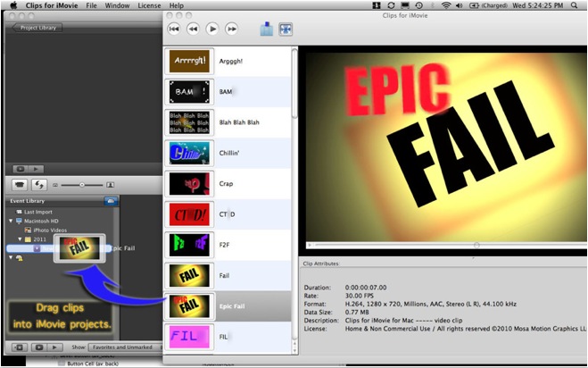Click the volume icon in menu bar
Screen dimensions: 588x368
tap(460, 5)
